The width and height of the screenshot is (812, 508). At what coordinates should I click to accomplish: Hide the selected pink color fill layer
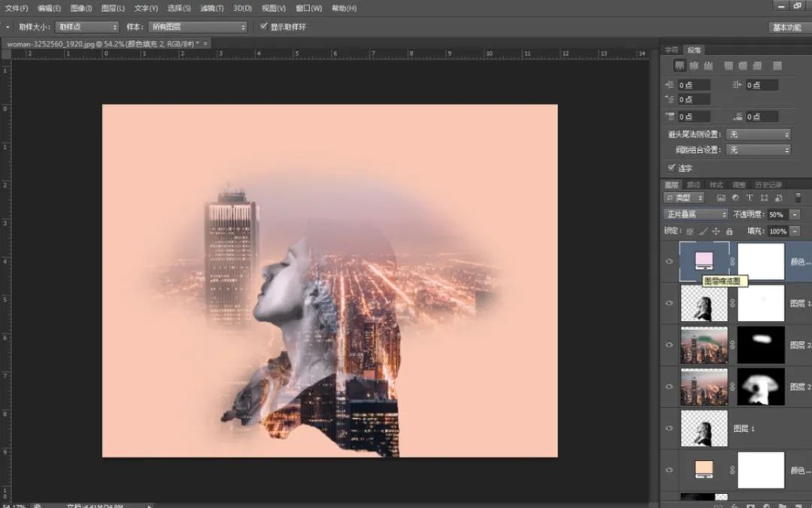tap(669, 262)
